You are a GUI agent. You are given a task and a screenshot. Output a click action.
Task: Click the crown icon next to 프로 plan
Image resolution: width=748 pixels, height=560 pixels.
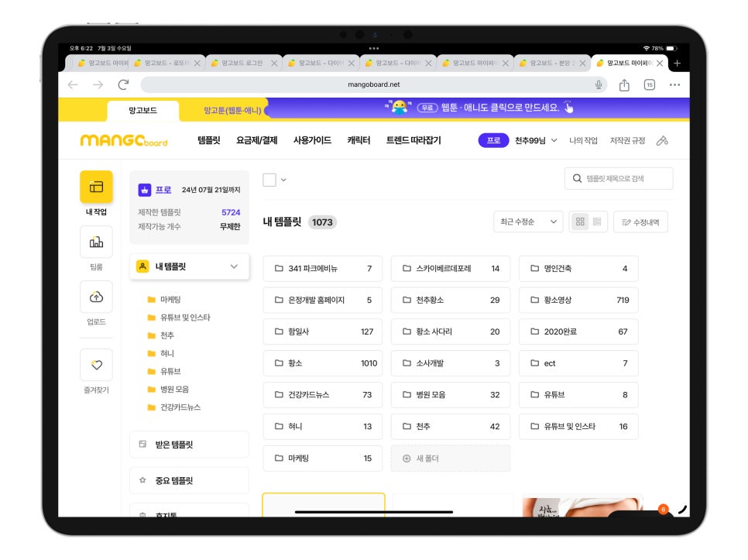point(145,190)
